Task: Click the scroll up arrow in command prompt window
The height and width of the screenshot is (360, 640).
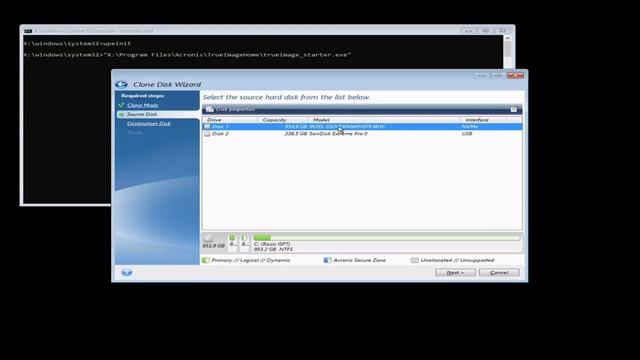Action: (x=507, y=38)
